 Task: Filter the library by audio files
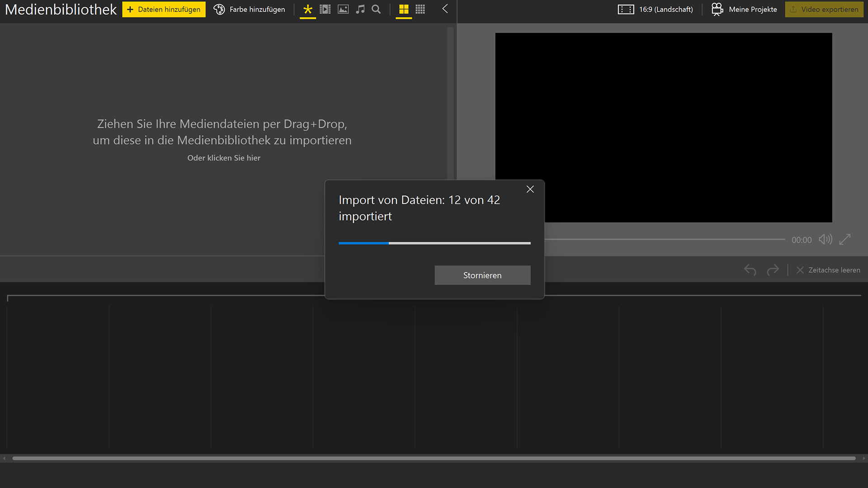pos(360,9)
